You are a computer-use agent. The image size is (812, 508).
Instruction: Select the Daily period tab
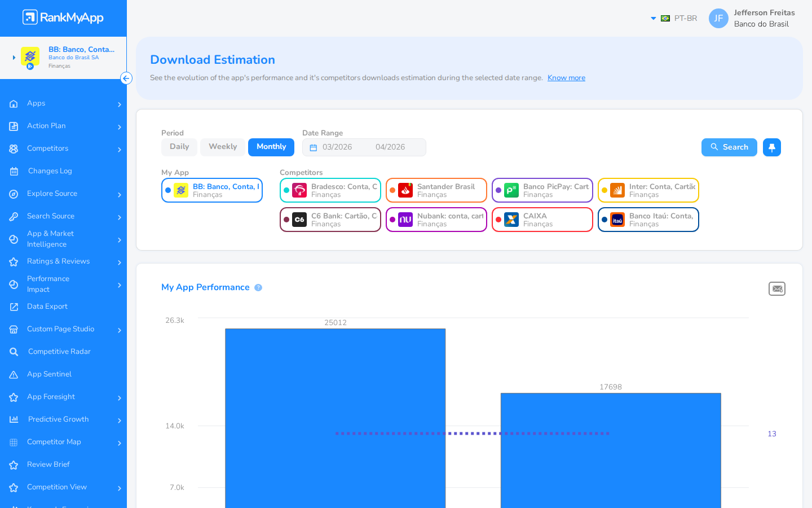[x=179, y=147]
